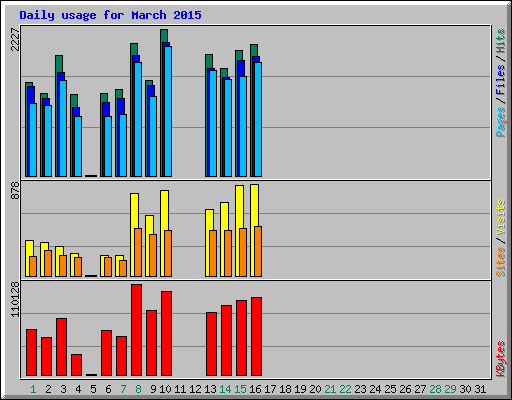This screenshot has height=400, width=512.
Task: Click the red KBytes legend label
Action: point(501,359)
